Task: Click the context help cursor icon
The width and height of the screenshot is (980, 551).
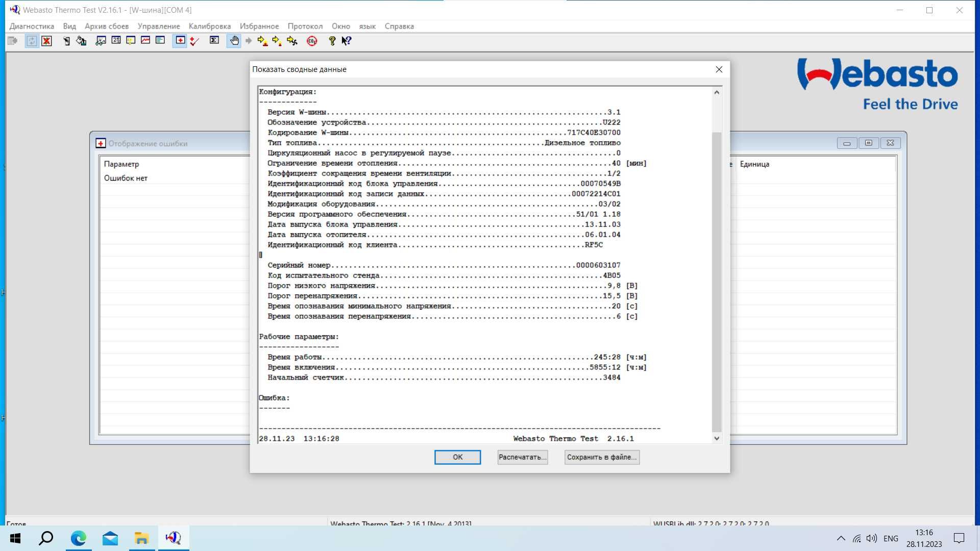Action: [x=347, y=41]
